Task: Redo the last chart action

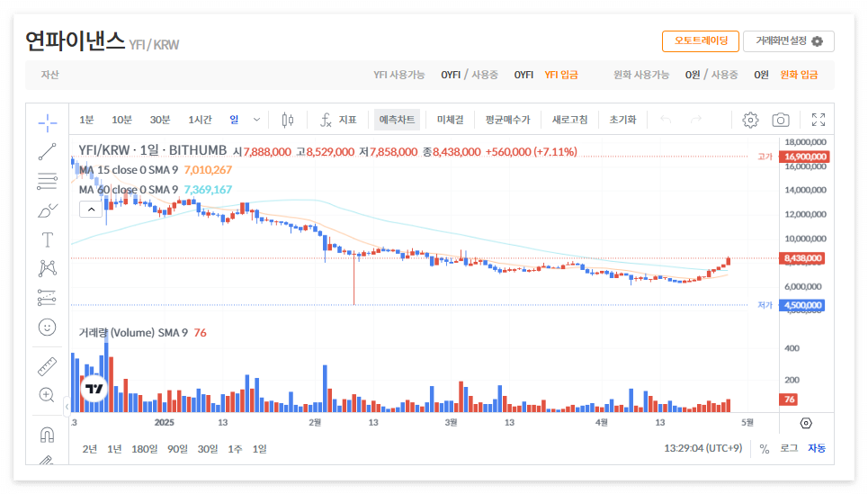Action: [696, 120]
